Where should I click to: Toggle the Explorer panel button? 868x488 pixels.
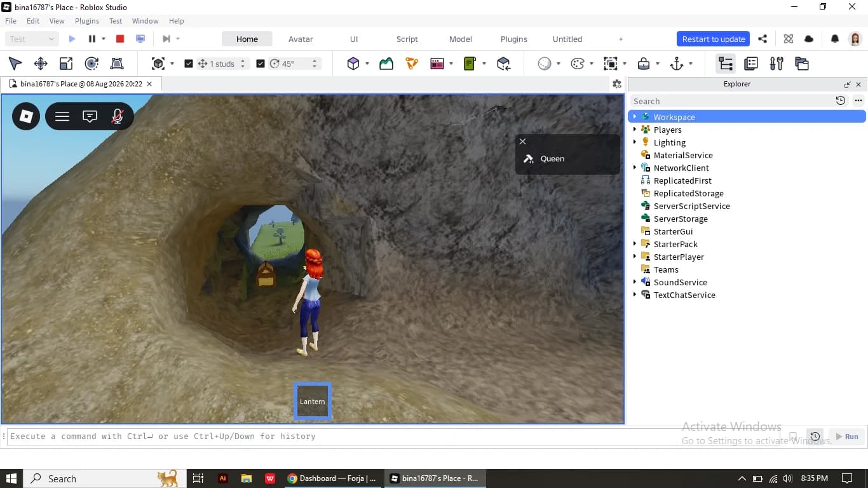(x=726, y=64)
